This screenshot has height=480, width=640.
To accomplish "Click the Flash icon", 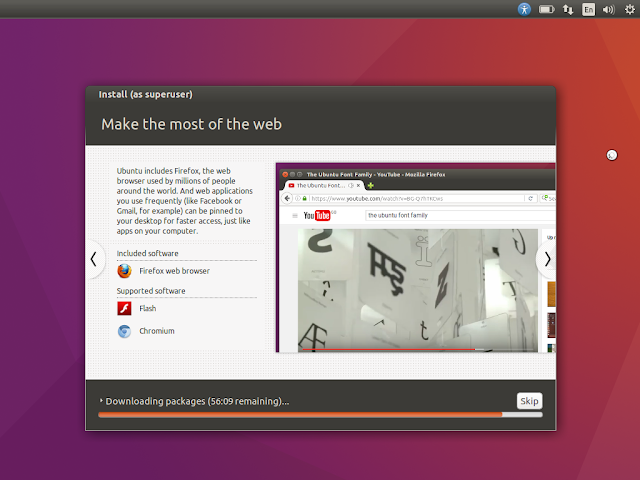I will point(124,309).
